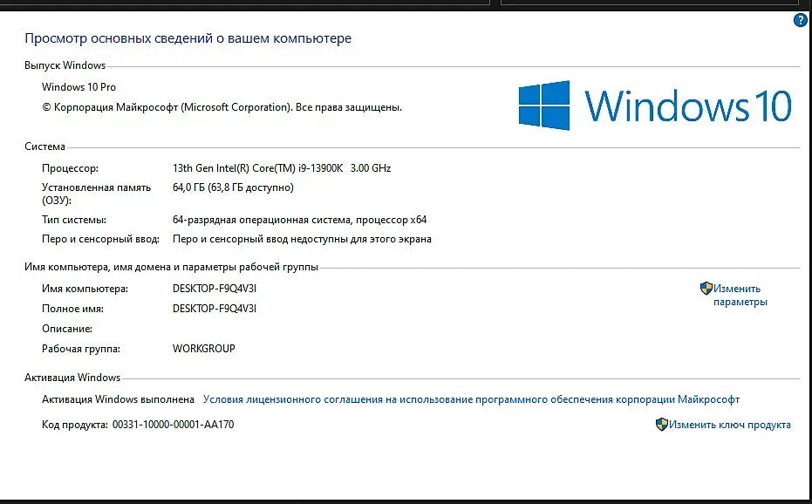Click the Описание label
Viewport: 812px width, 504px height.
tap(67, 329)
